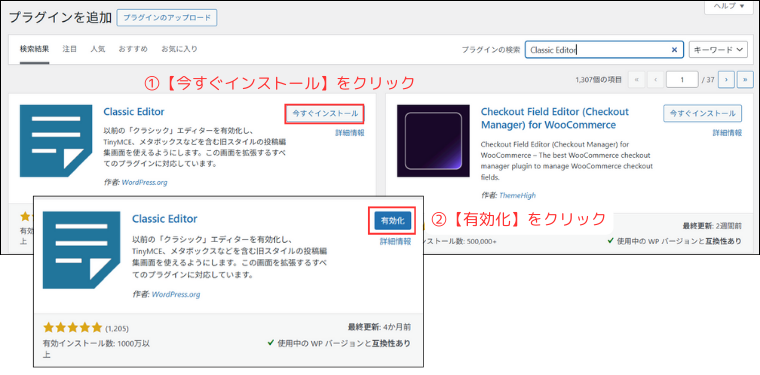The height and width of the screenshot is (375, 760).
Task: Click the current page number field
Action: [682, 80]
